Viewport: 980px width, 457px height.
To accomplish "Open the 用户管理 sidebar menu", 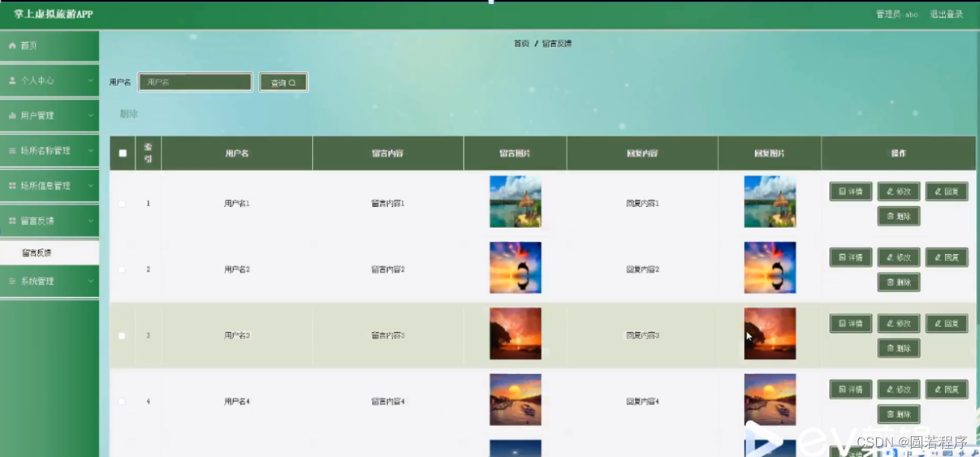I will click(x=50, y=115).
